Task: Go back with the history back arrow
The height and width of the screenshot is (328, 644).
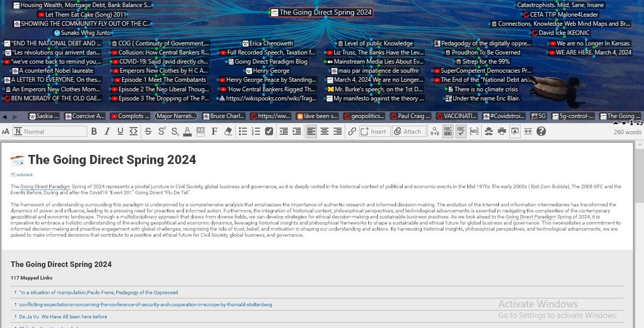Action: tap(5, 117)
